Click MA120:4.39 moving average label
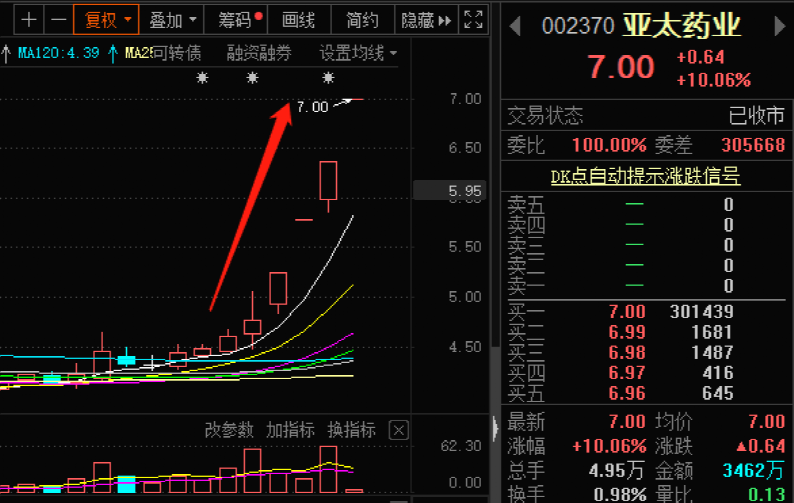 tap(59, 53)
